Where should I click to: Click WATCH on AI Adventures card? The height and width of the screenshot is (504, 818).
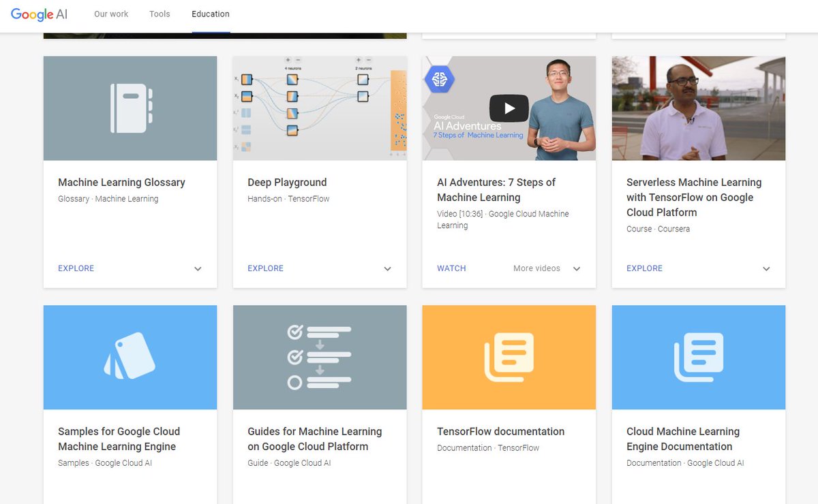451,268
